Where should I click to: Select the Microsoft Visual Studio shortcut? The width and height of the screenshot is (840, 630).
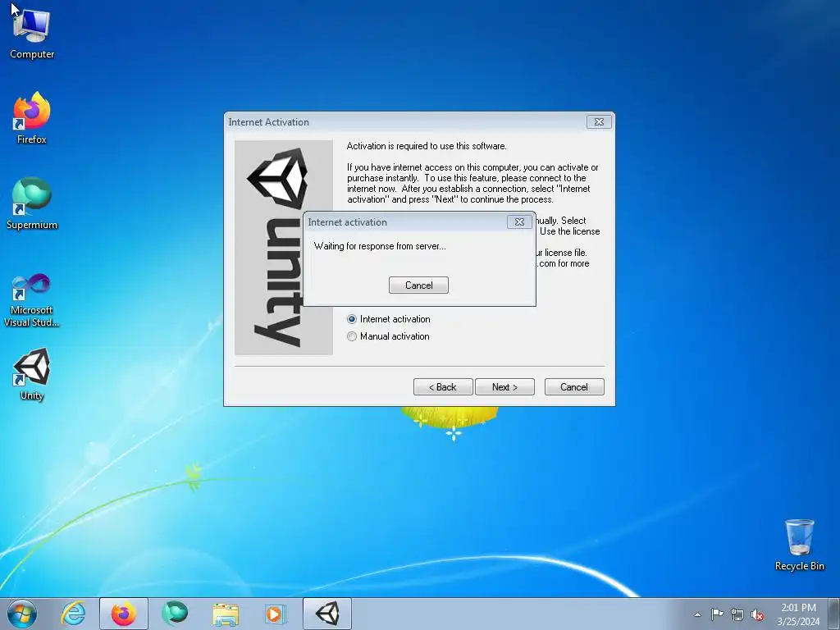point(32,300)
